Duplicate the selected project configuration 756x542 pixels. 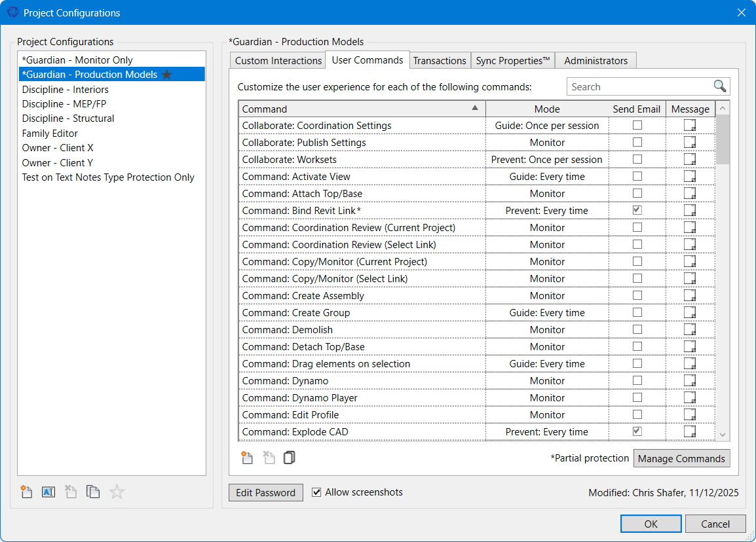(93, 492)
